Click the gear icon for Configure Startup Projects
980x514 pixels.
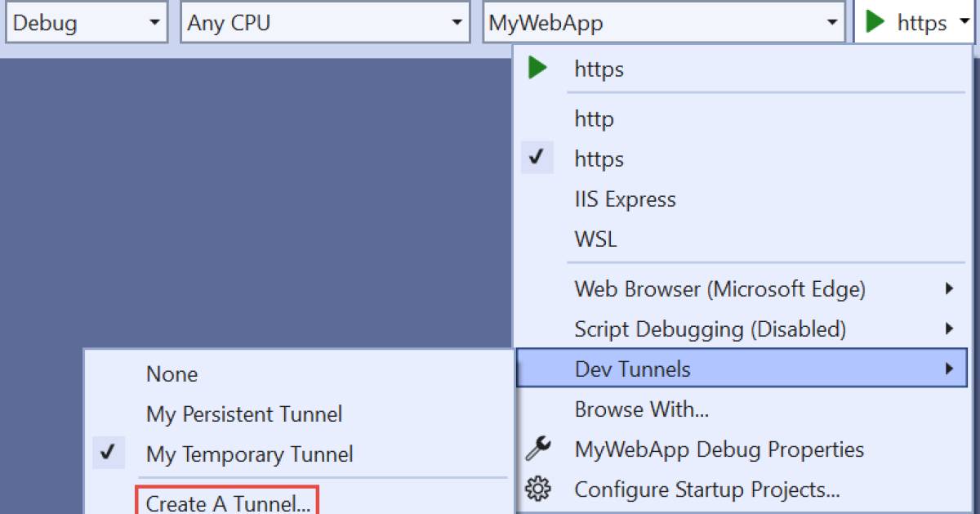pos(537,489)
